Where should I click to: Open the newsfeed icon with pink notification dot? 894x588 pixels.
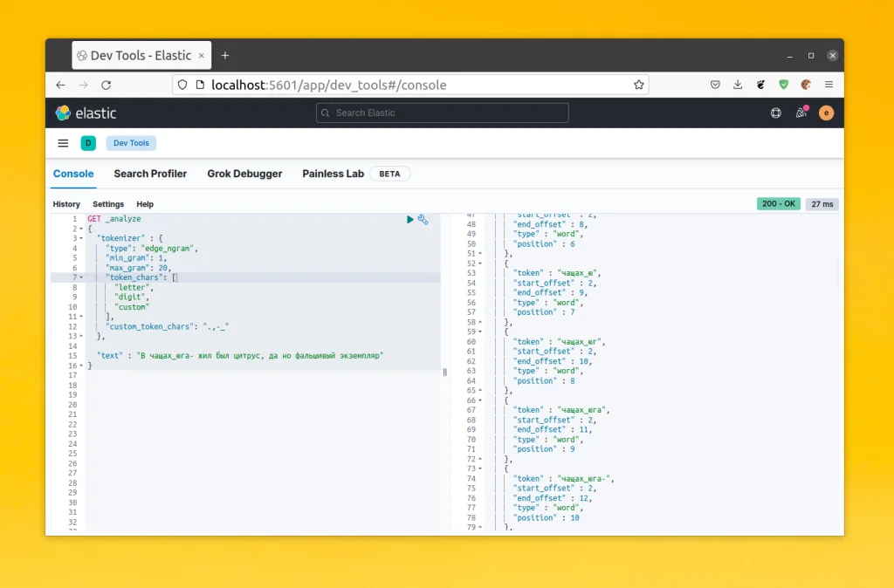point(801,113)
